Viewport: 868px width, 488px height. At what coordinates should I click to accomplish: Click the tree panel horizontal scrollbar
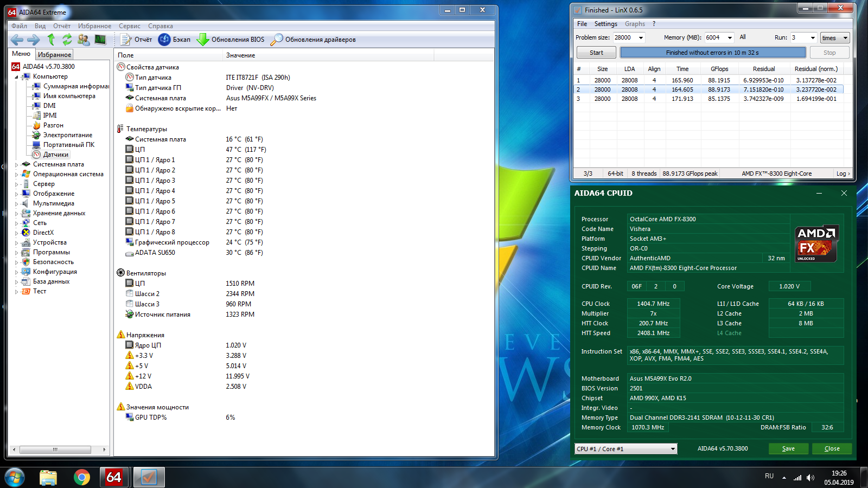[55, 450]
